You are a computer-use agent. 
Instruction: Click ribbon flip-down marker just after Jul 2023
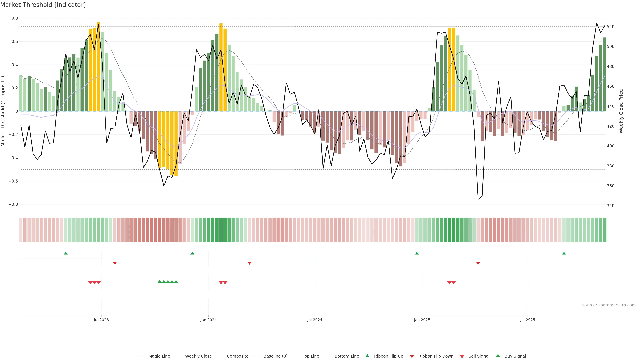[115, 263]
